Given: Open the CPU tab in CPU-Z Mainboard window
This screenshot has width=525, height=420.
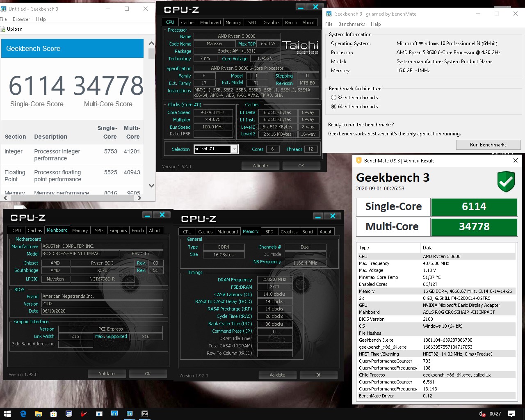Looking at the screenshot, I should pyautogui.click(x=17, y=231).
